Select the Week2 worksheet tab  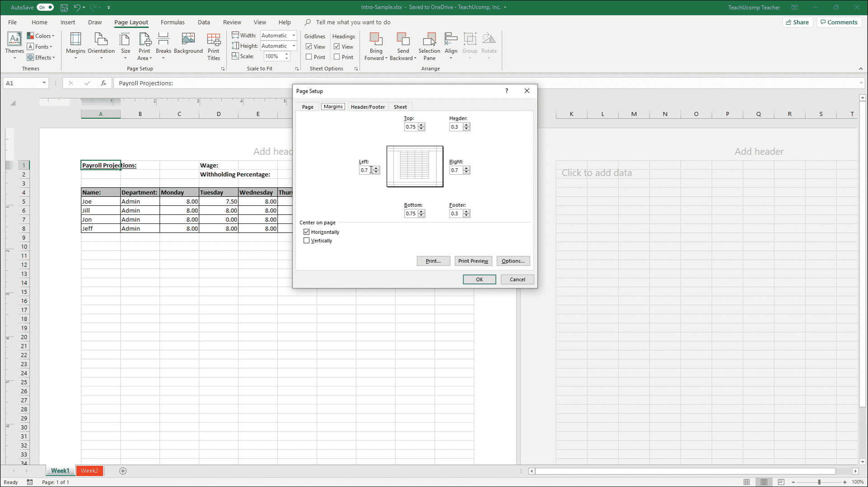89,471
